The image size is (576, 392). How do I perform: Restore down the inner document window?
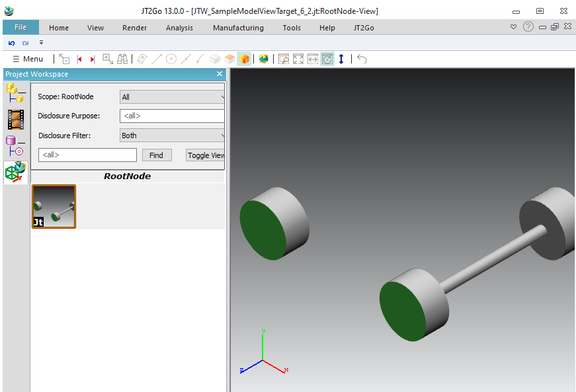[555, 26]
